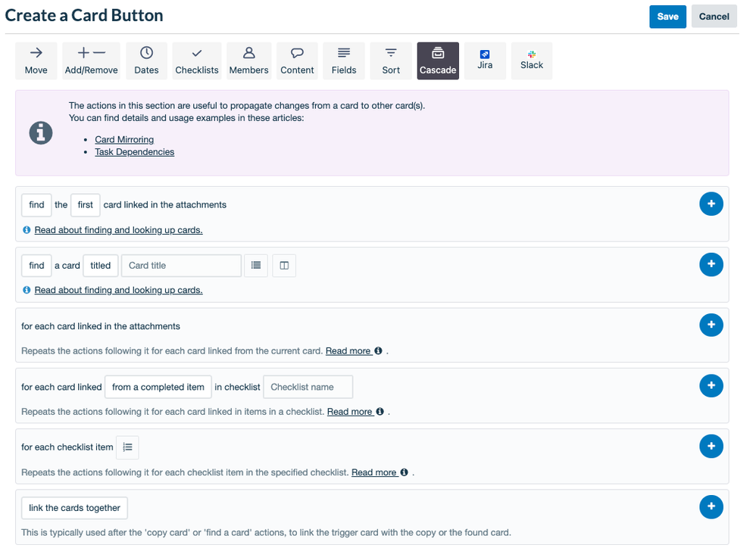756x548 pixels.
Task: Open the list picker next to Card title
Action: (x=256, y=265)
